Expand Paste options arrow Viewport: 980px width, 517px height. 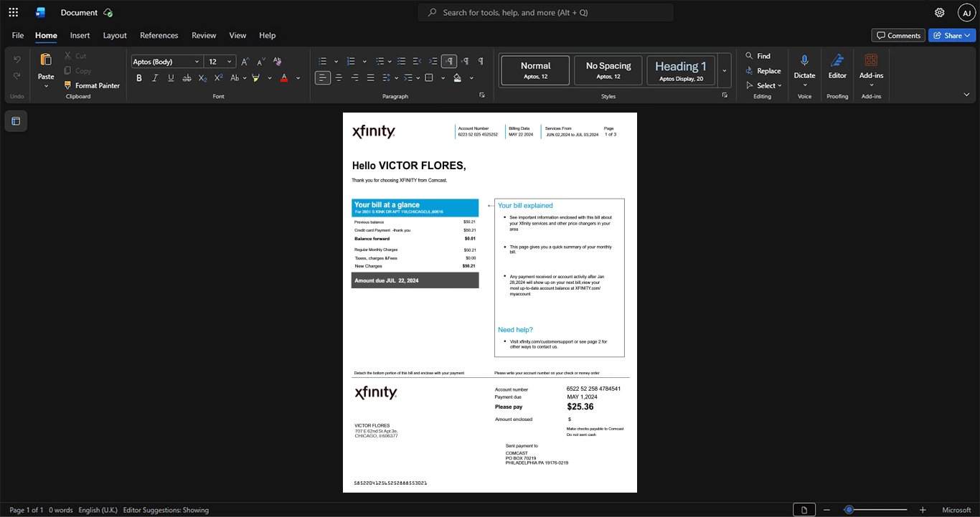click(46, 86)
